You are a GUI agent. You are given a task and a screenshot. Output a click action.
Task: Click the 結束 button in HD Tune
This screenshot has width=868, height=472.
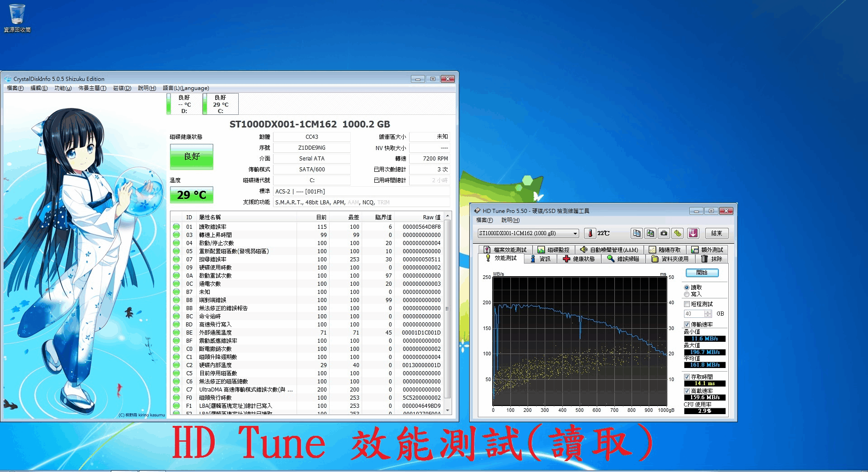coord(717,233)
